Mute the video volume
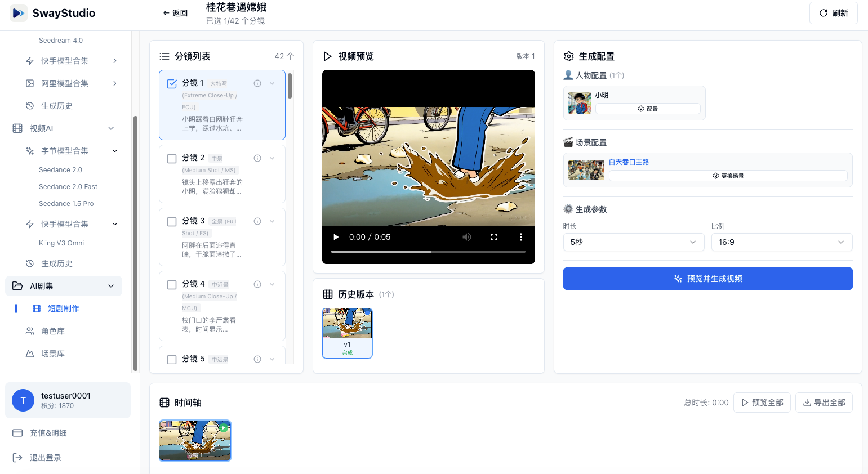 pyautogui.click(x=467, y=237)
